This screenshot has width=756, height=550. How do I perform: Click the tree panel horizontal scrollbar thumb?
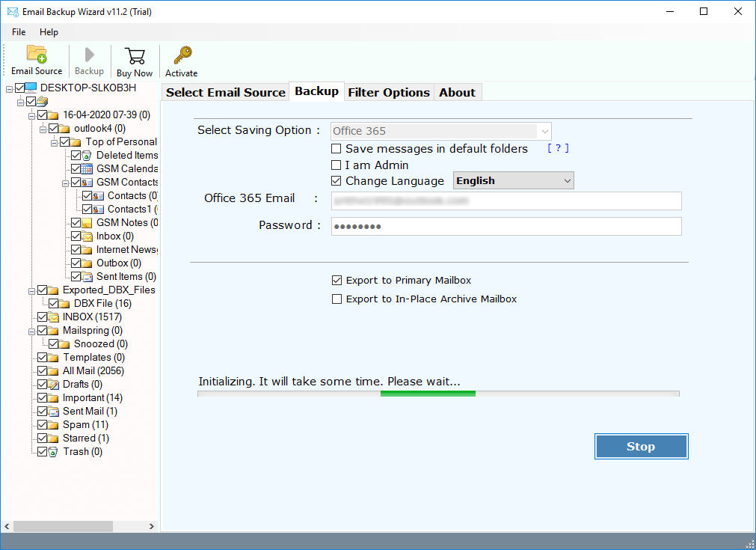click(63, 526)
